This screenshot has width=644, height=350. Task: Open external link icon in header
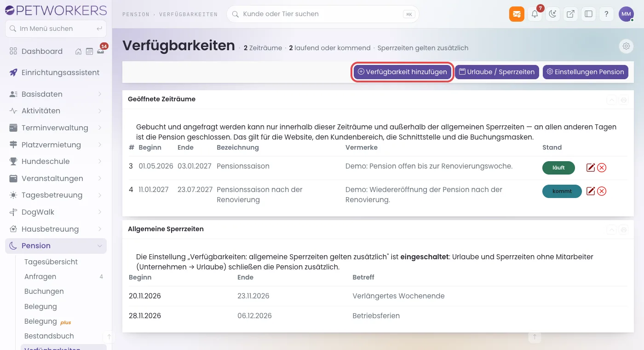(570, 14)
